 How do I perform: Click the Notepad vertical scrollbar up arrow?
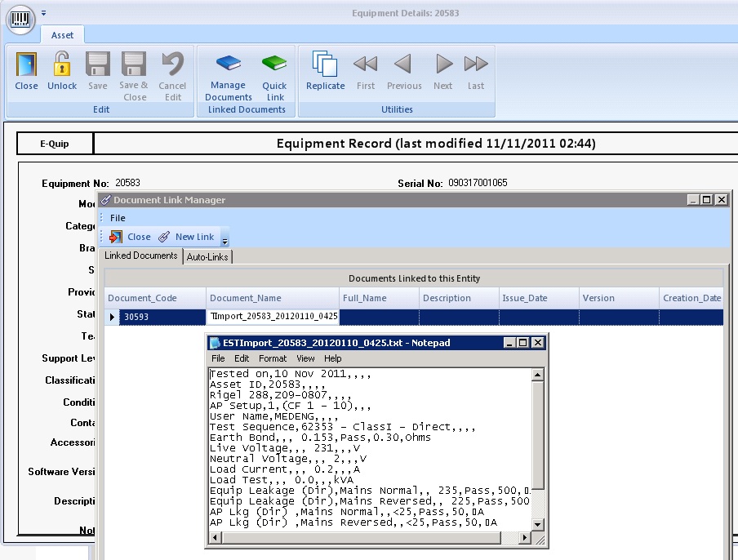click(537, 375)
